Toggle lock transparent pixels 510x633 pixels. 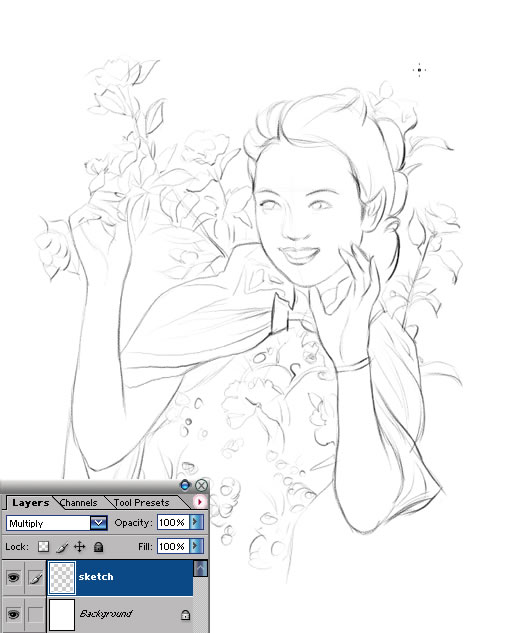[43, 547]
